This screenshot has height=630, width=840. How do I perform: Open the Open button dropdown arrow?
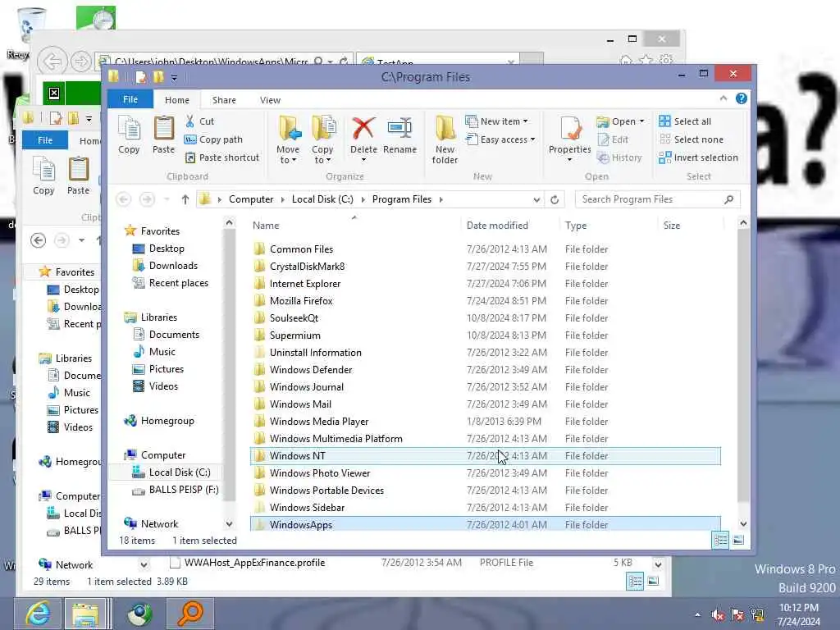[641, 121]
